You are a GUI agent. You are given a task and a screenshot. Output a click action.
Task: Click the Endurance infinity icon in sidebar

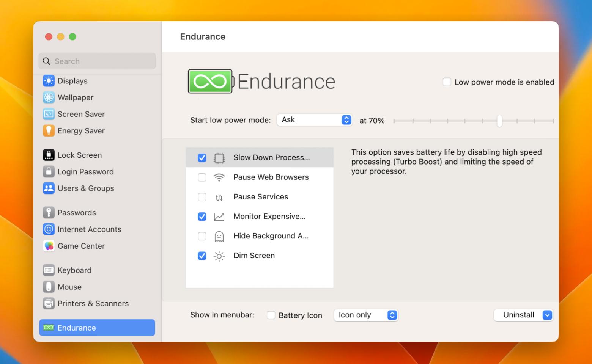coord(49,328)
